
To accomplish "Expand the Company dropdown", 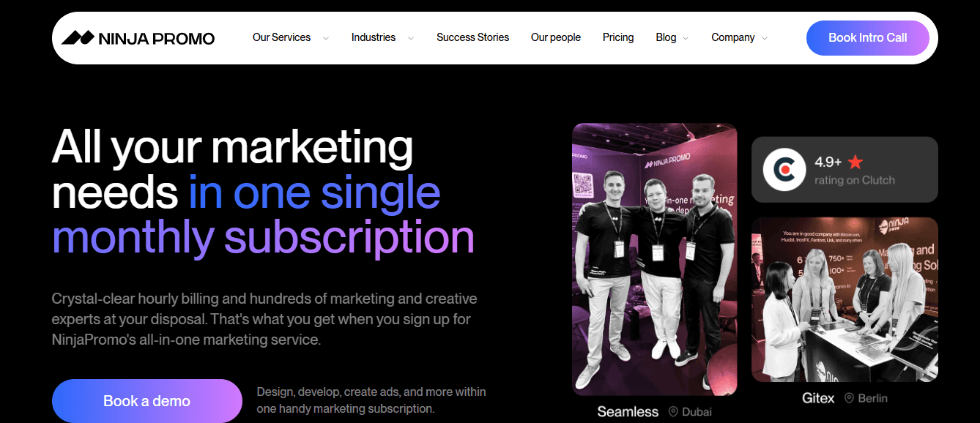I will (732, 37).
